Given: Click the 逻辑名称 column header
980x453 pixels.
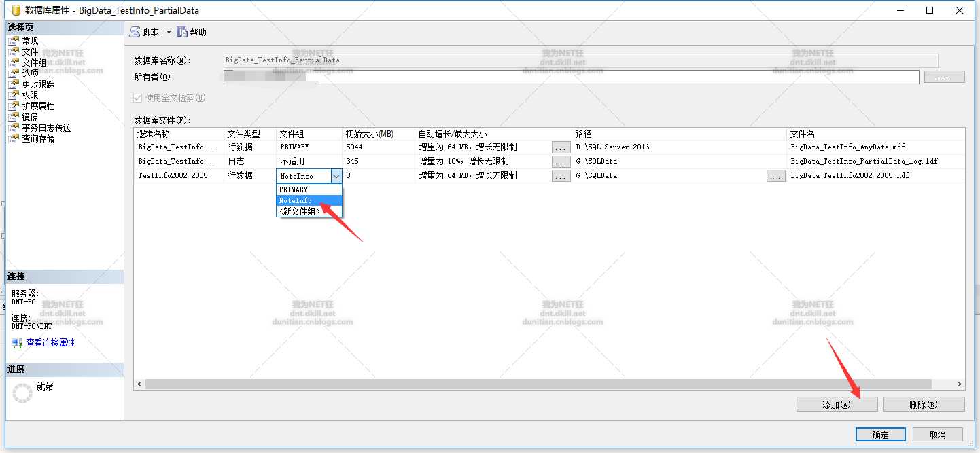Looking at the screenshot, I should [x=179, y=134].
